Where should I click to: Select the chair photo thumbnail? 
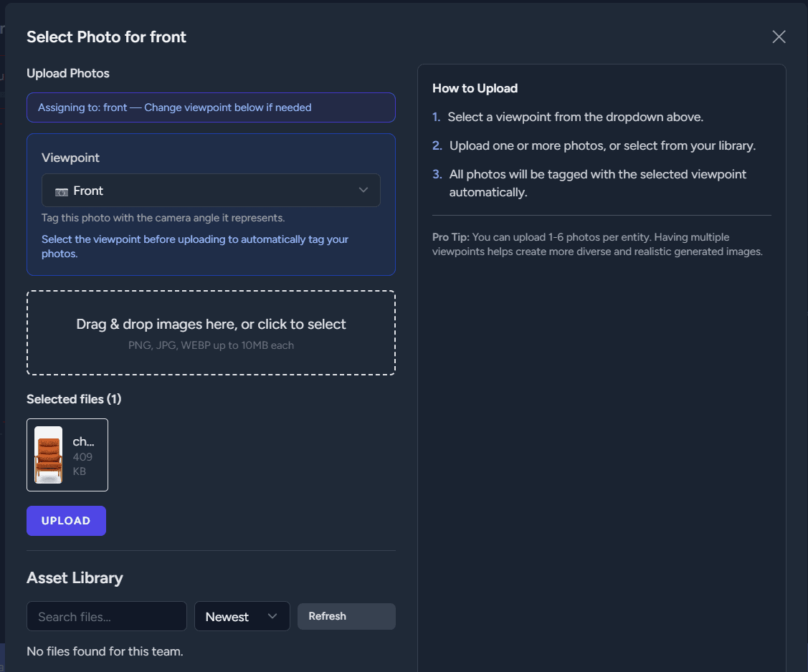click(x=47, y=454)
